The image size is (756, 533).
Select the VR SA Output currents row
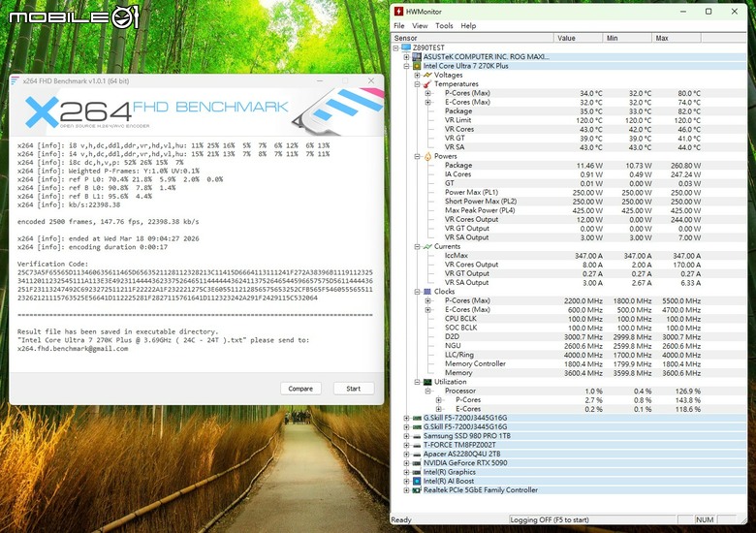click(x=570, y=282)
